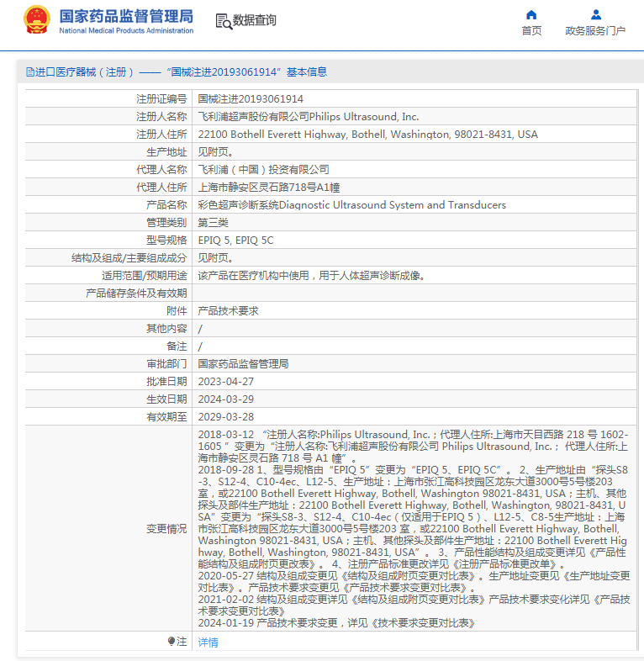The height and width of the screenshot is (661, 644).
Task: Select registration number 国械注进20193061914 in the table
Action: click(x=251, y=99)
